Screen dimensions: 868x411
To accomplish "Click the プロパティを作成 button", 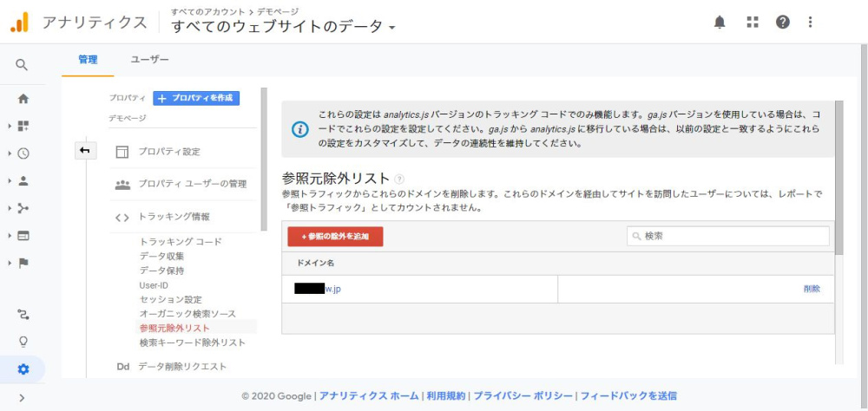I will point(196,98).
